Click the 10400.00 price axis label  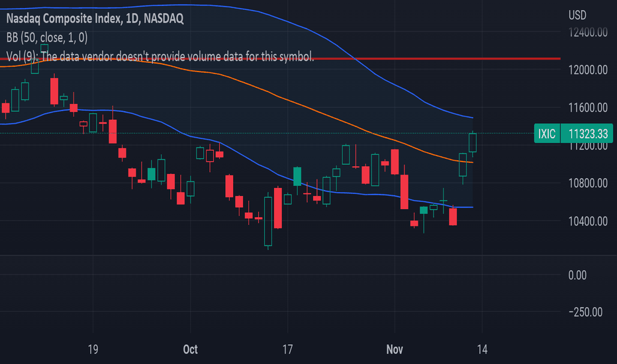tap(588, 221)
